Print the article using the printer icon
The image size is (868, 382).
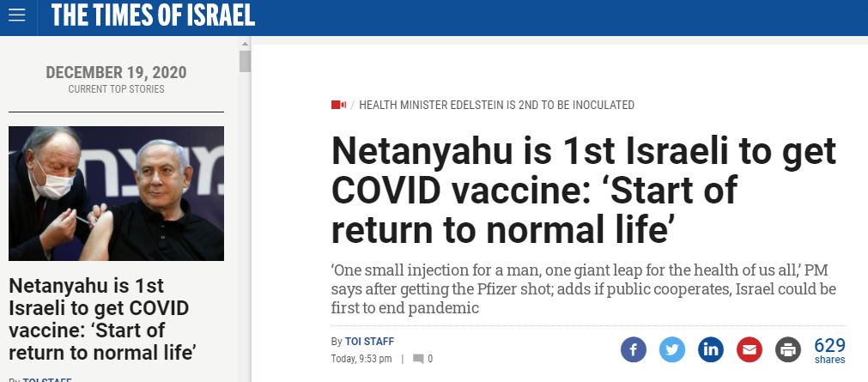[x=787, y=350]
